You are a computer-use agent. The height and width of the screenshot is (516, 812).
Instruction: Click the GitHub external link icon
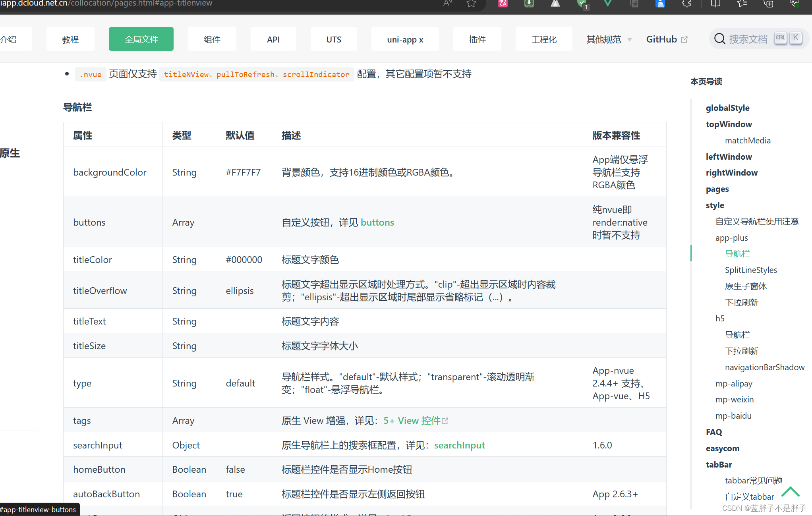[x=684, y=40]
